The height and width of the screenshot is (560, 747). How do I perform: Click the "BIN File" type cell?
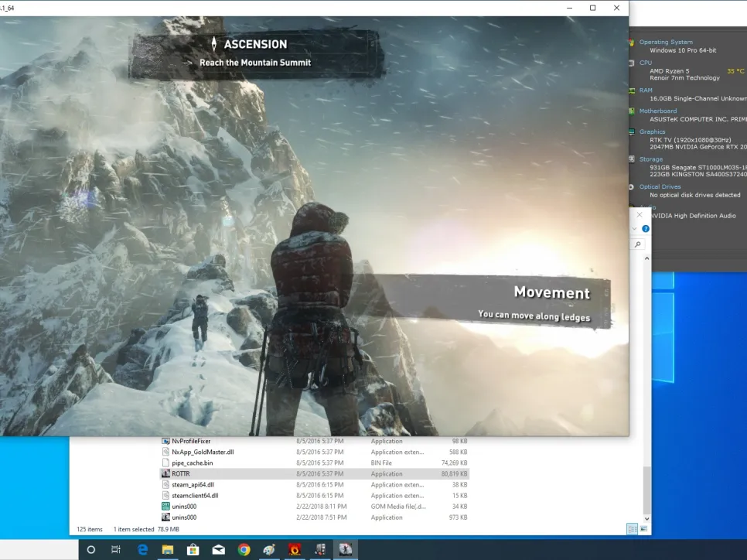pos(381,463)
